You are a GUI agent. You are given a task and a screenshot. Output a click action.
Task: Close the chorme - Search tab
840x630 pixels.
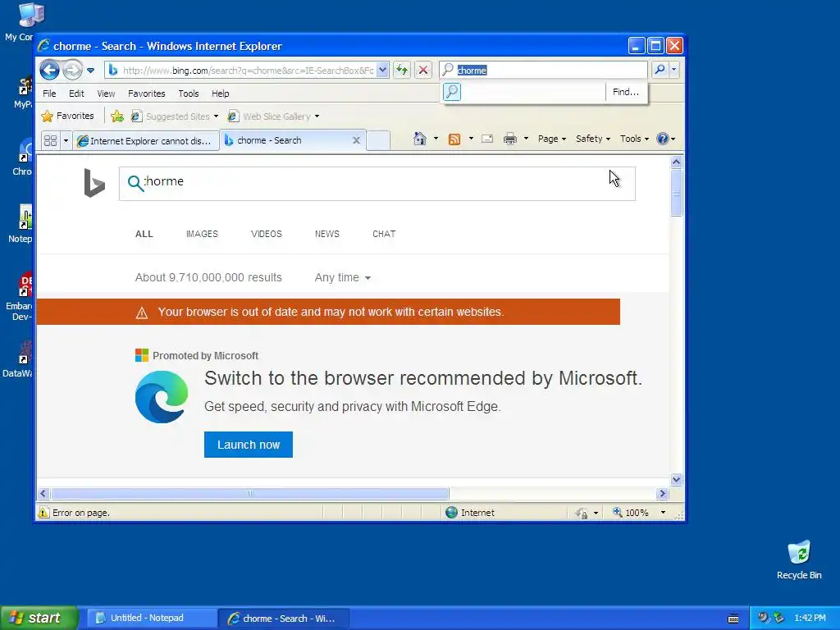coord(356,140)
